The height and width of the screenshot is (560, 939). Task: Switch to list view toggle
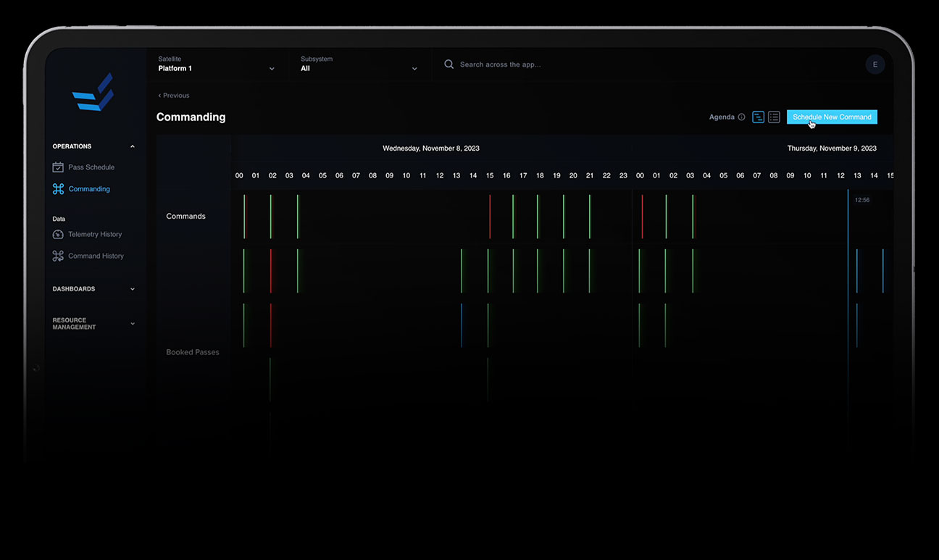774,117
